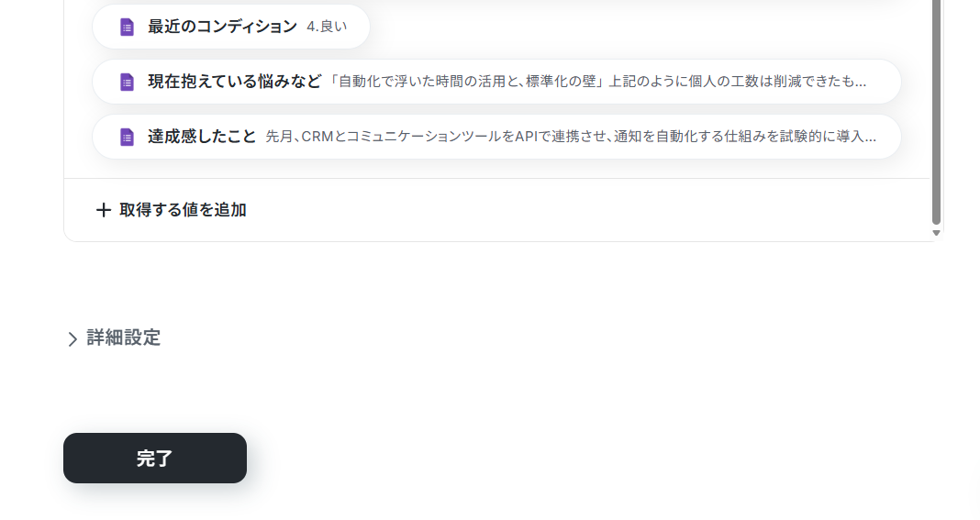Image resolution: width=980 pixels, height=520 pixels.
Task: Click the form icon beside 最近のコンディション
Action: (127, 27)
